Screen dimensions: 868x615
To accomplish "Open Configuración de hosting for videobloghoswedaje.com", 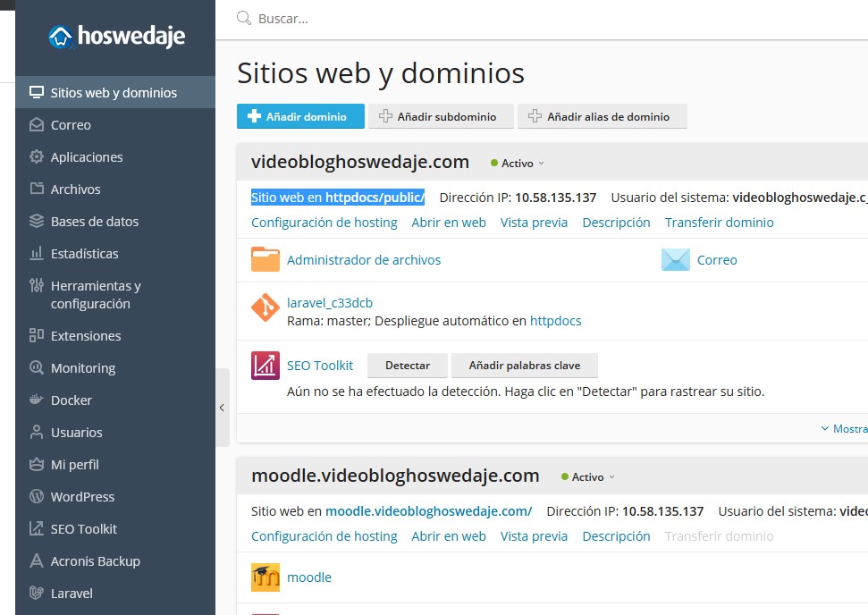I will coord(324,223).
